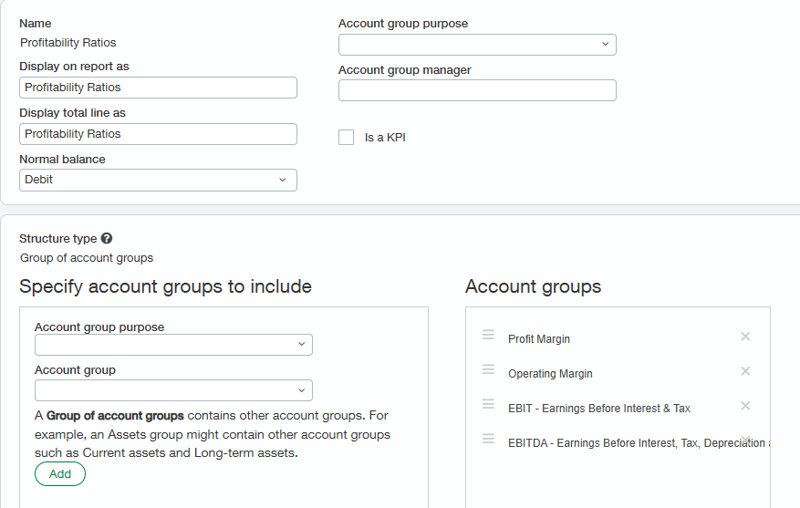Expand top Account group purpose dropdown

tap(477, 44)
